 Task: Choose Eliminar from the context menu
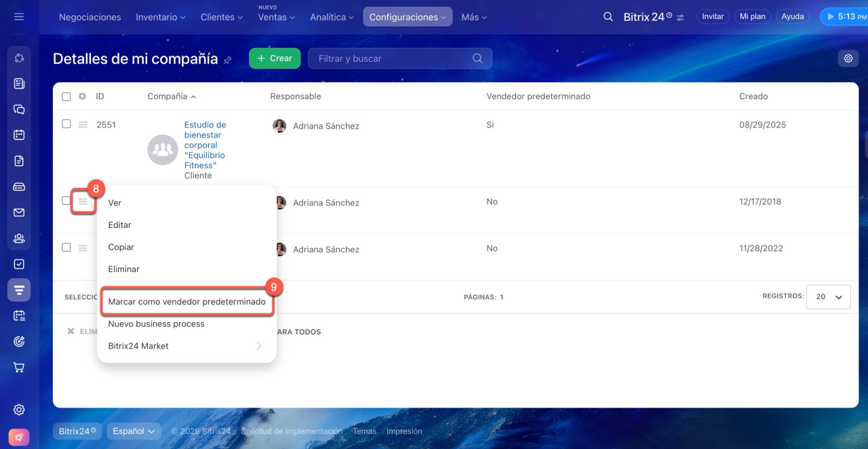(123, 269)
